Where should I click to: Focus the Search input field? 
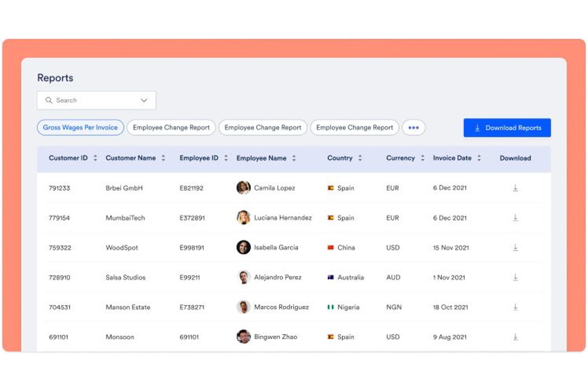coord(97,100)
